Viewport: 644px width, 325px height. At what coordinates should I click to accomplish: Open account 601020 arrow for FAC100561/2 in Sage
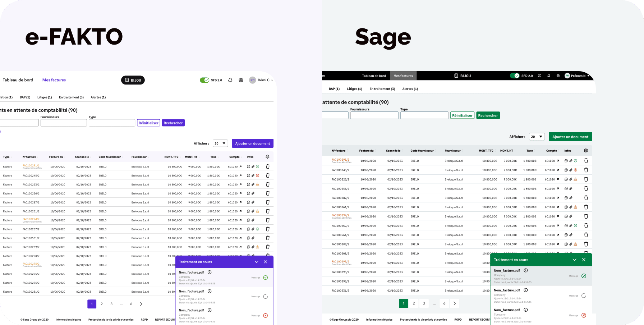(x=558, y=235)
